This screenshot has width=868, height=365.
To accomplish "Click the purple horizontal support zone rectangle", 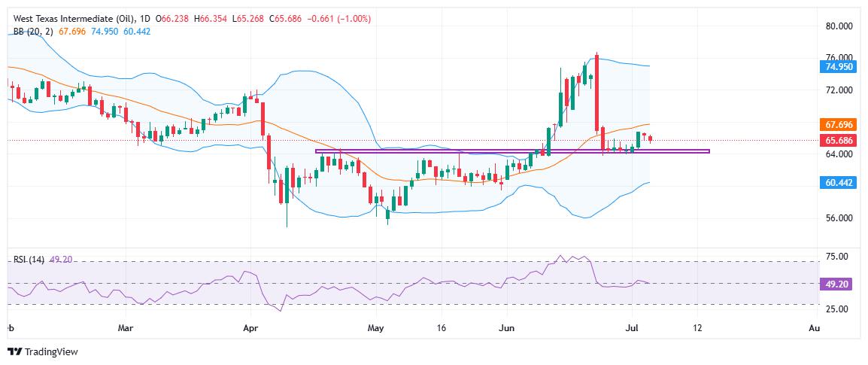I will pos(512,151).
